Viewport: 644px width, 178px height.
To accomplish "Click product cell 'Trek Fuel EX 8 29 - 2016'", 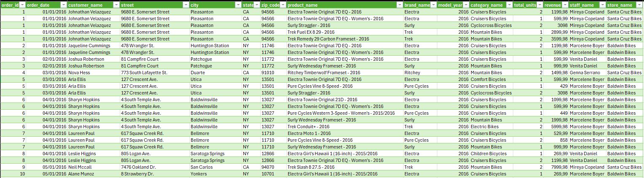I will 345,32.
